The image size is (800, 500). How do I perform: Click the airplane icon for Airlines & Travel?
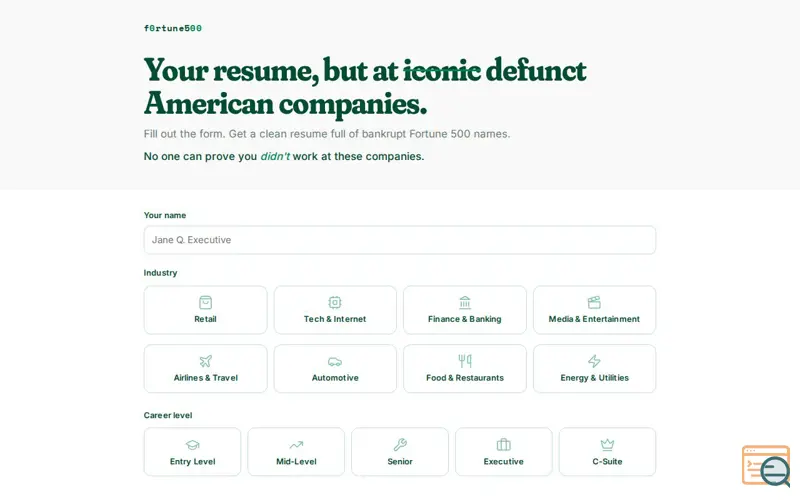(205, 361)
